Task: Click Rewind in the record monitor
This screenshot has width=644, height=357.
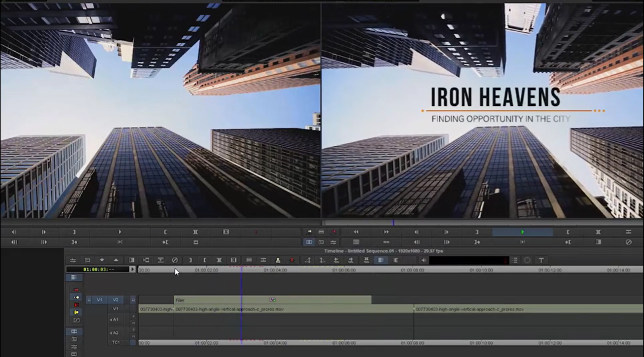Action: 356,232
